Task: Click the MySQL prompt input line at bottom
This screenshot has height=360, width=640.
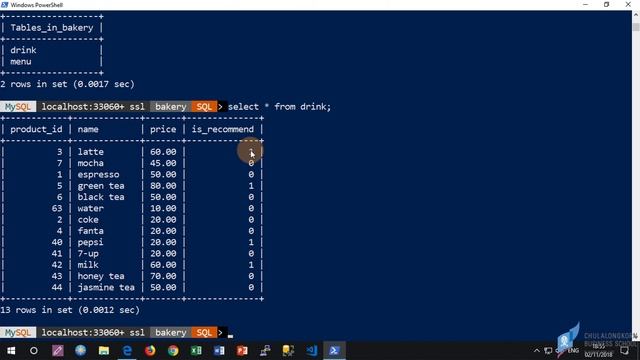Action: coord(230,333)
